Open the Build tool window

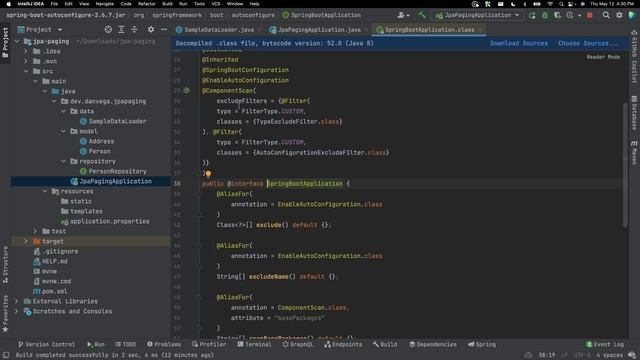384,344
